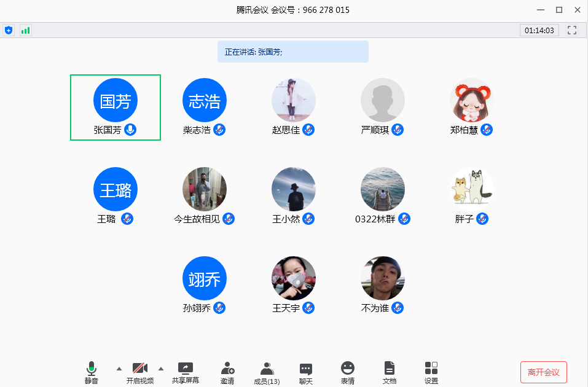Click the meeting timer 01:14:03
The image size is (588, 387).
pyautogui.click(x=539, y=30)
